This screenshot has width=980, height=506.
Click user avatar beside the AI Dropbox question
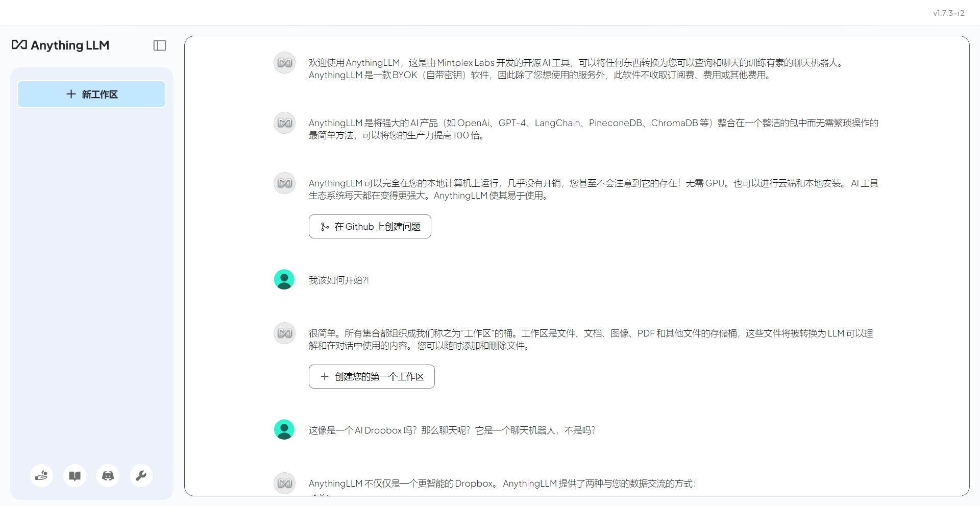click(284, 429)
